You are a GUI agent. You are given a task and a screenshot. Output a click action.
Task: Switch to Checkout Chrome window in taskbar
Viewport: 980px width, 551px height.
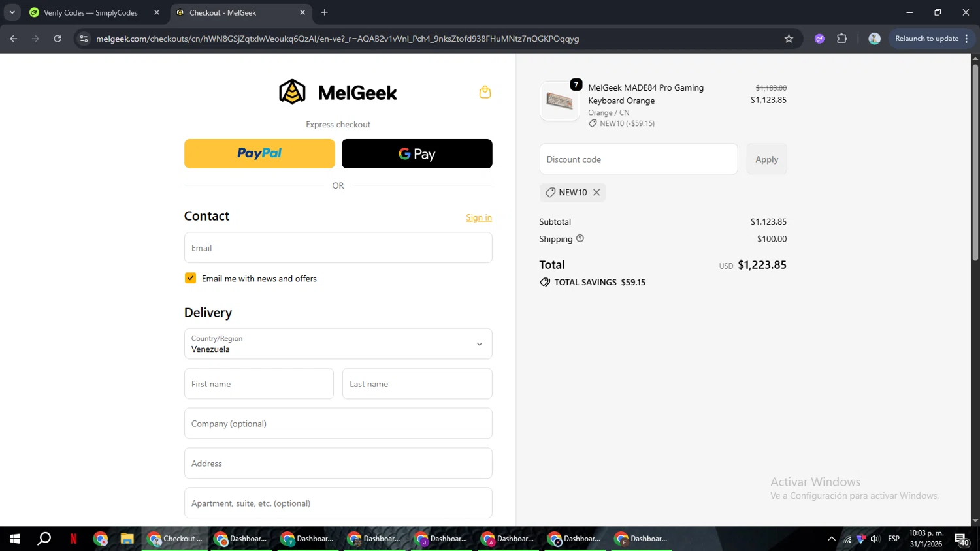coord(175,539)
